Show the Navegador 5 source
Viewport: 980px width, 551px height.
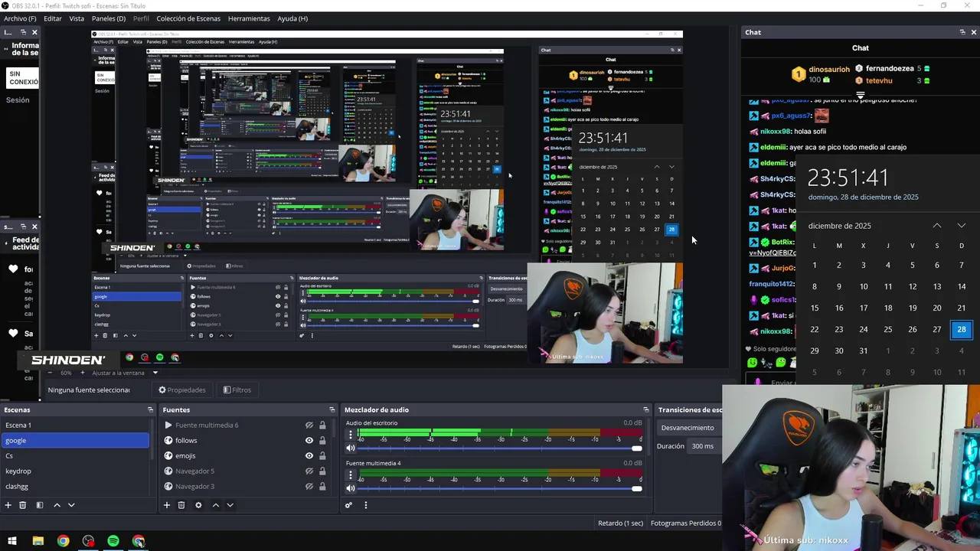[309, 471]
